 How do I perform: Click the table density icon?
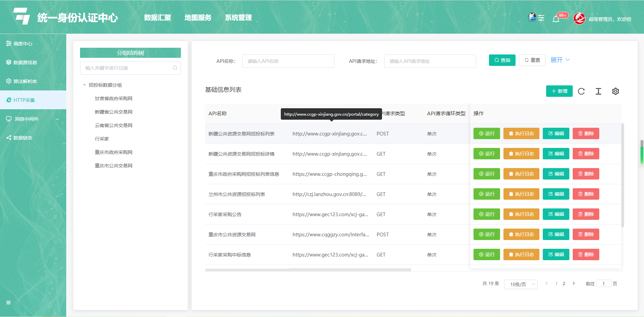tap(598, 91)
